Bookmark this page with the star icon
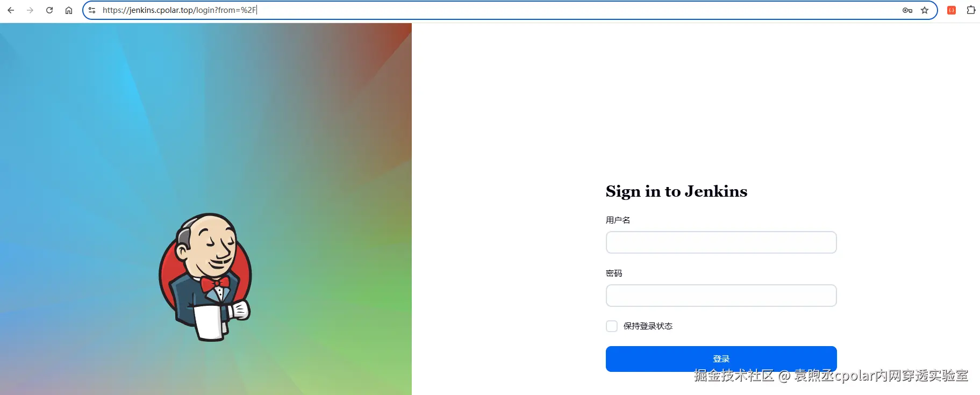This screenshot has height=395, width=980. point(925,10)
